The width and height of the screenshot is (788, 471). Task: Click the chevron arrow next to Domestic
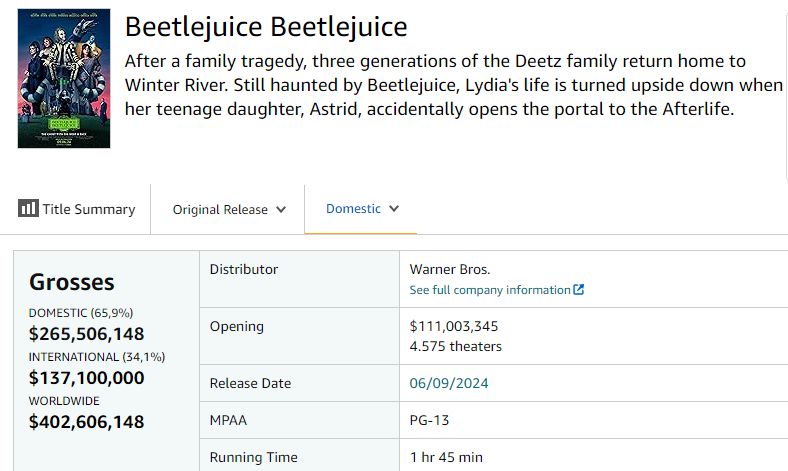(394, 209)
